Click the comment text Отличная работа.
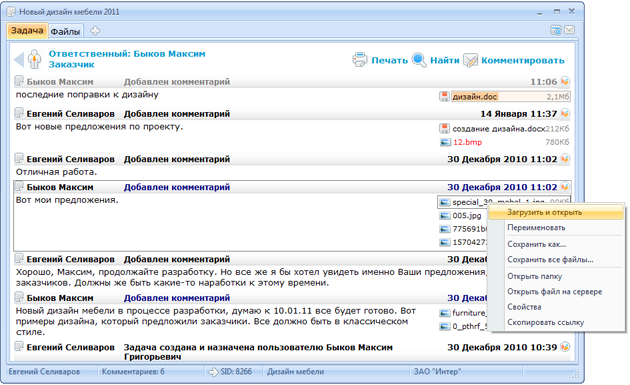 (56, 172)
